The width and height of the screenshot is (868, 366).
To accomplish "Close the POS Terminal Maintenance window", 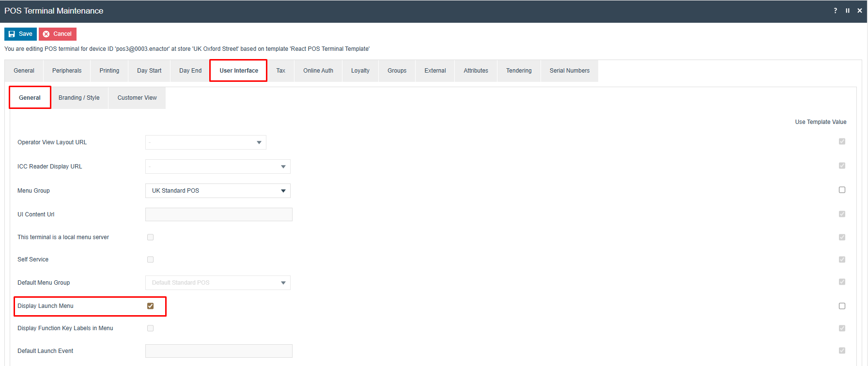I will (x=860, y=11).
